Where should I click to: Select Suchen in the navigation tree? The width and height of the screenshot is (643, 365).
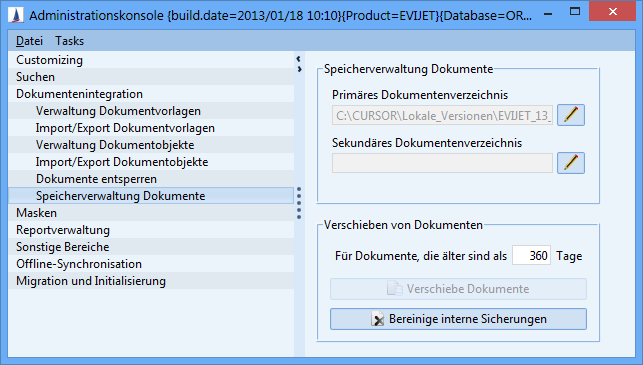[151, 77]
